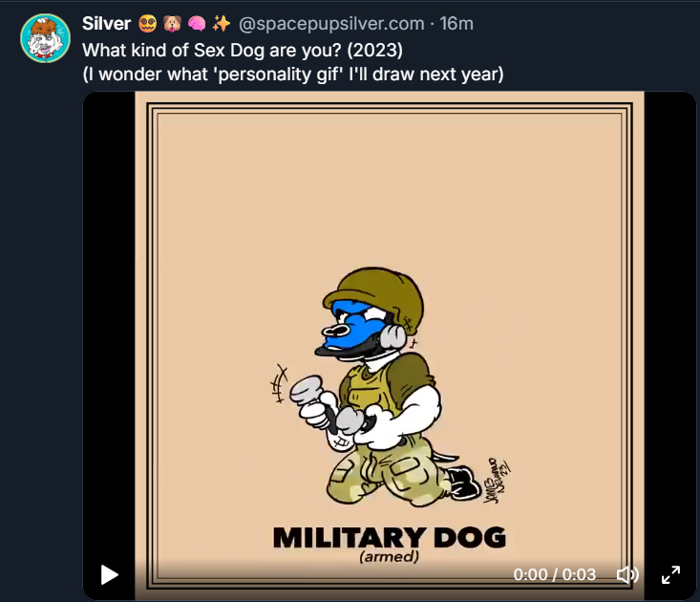Viewport: 700px width, 602px height.
Task: Click the brain emoji beside Silver
Action: 198,24
